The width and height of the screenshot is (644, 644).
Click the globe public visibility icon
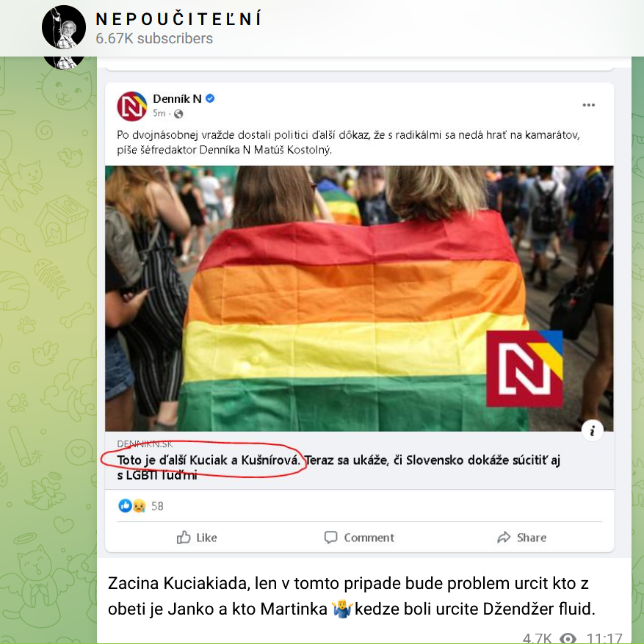178,114
